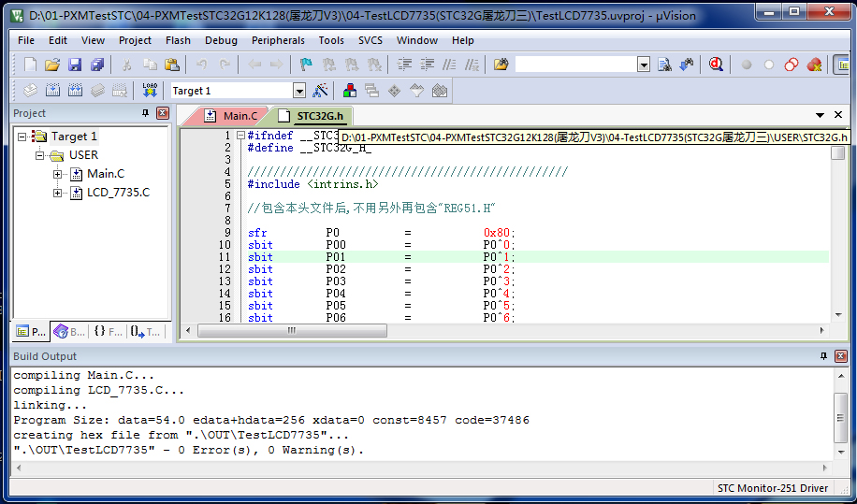Viewport: 857px width, 504px height.
Task: Pin the Build Output panel
Action: pos(823,356)
